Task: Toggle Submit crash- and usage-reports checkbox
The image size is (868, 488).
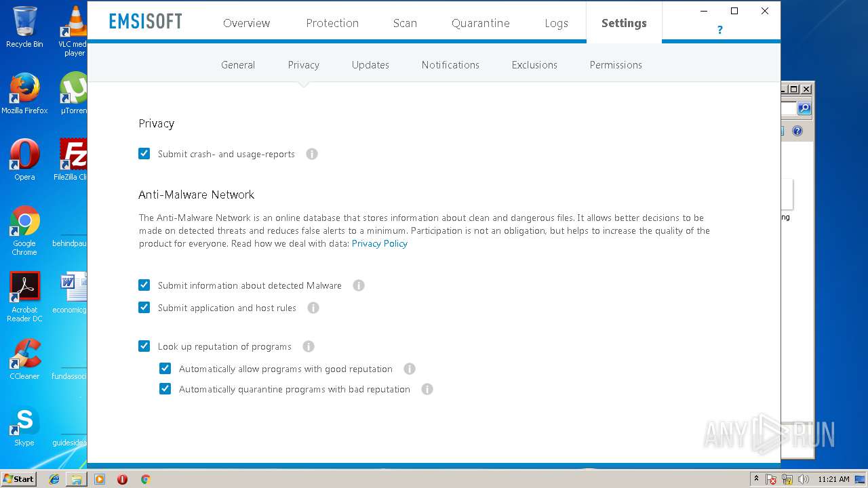Action: [144, 154]
